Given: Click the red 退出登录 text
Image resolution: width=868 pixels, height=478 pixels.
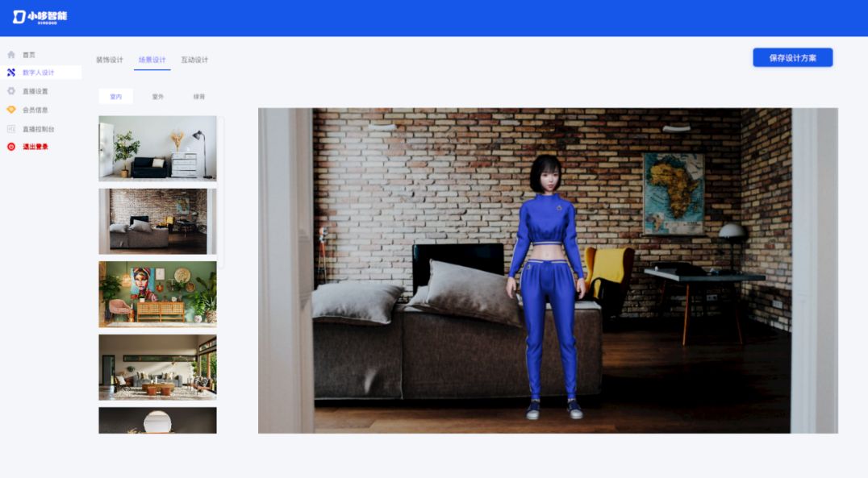Looking at the screenshot, I should [35, 147].
